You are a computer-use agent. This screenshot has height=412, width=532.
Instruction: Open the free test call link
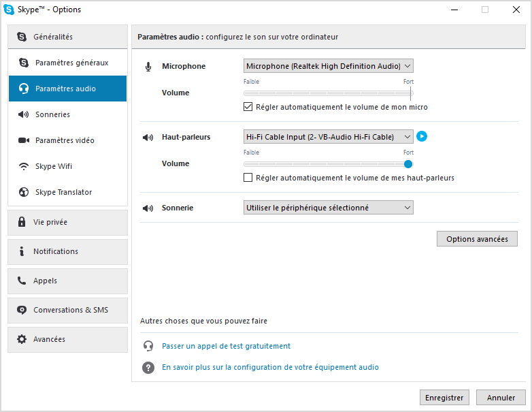[x=227, y=346]
